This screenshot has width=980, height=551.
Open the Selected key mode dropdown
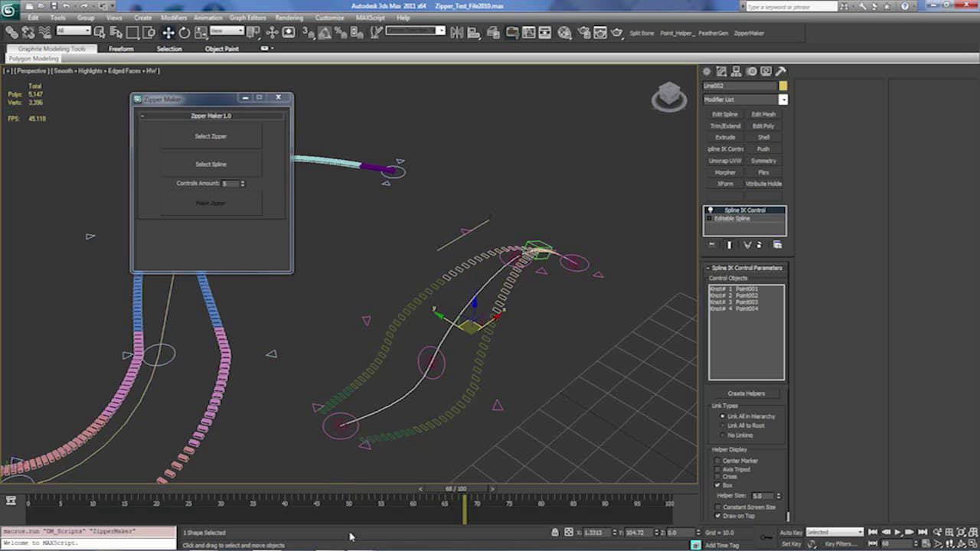click(835, 532)
